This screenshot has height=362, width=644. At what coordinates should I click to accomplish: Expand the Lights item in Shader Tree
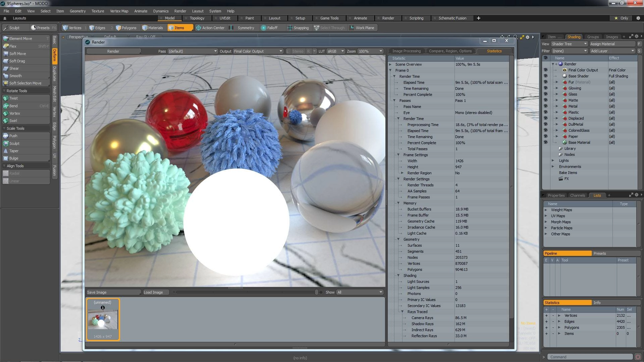pos(553,161)
